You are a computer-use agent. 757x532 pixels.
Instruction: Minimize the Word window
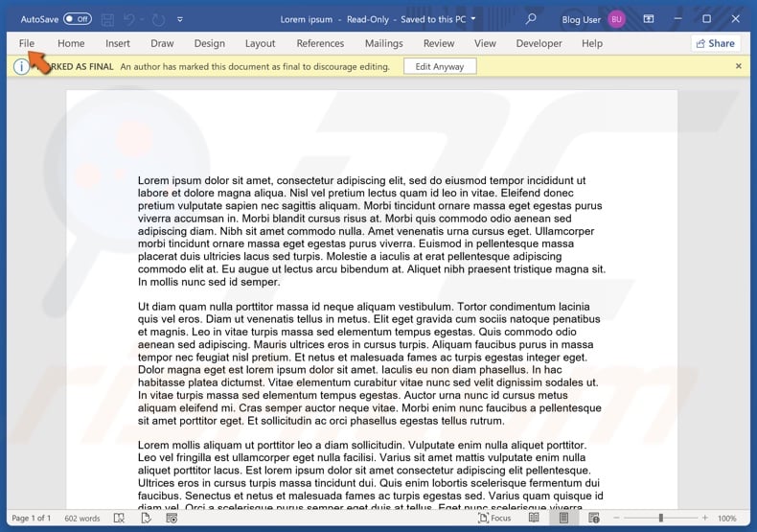(x=677, y=19)
